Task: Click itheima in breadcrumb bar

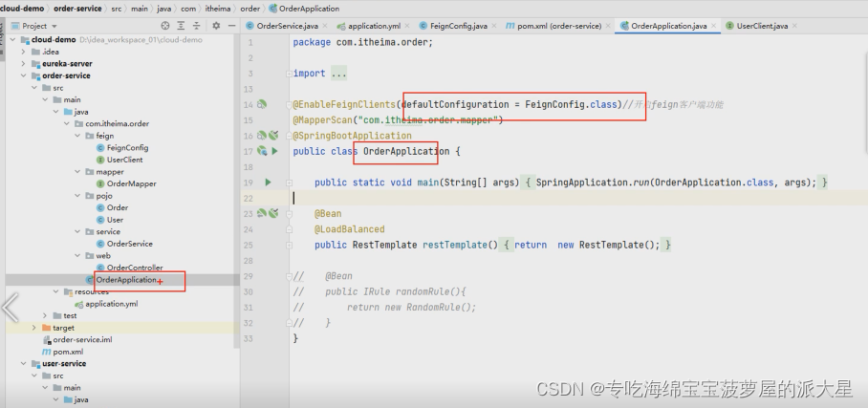Action: tap(218, 9)
